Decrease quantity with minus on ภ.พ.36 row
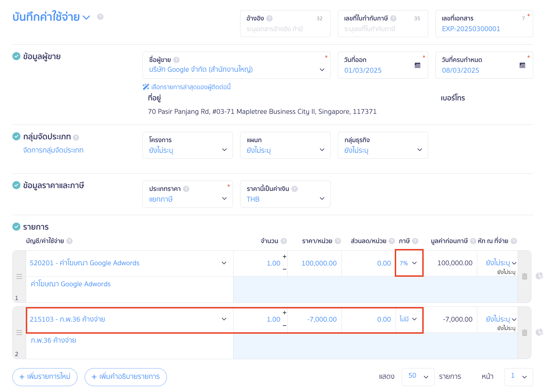This screenshot has height=392, width=546. (x=285, y=326)
